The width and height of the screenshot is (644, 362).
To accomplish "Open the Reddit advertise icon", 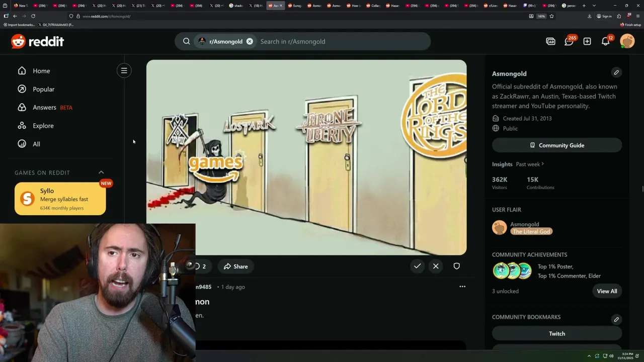I will point(550,41).
